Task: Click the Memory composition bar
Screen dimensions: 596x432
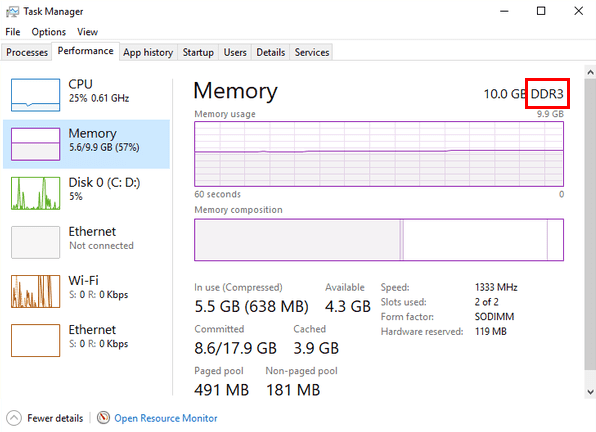Action: 379,240
